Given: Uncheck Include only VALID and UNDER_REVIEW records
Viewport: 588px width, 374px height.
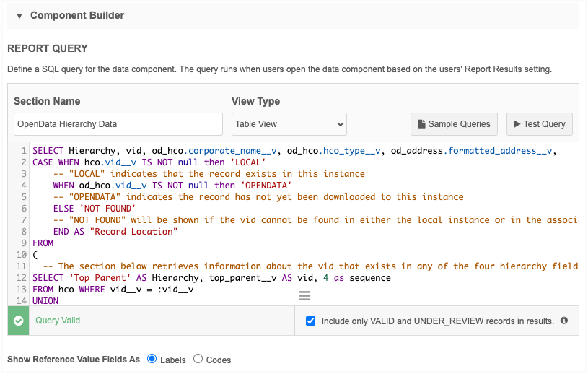Looking at the screenshot, I should pyautogui.click(x=311, y=321).
